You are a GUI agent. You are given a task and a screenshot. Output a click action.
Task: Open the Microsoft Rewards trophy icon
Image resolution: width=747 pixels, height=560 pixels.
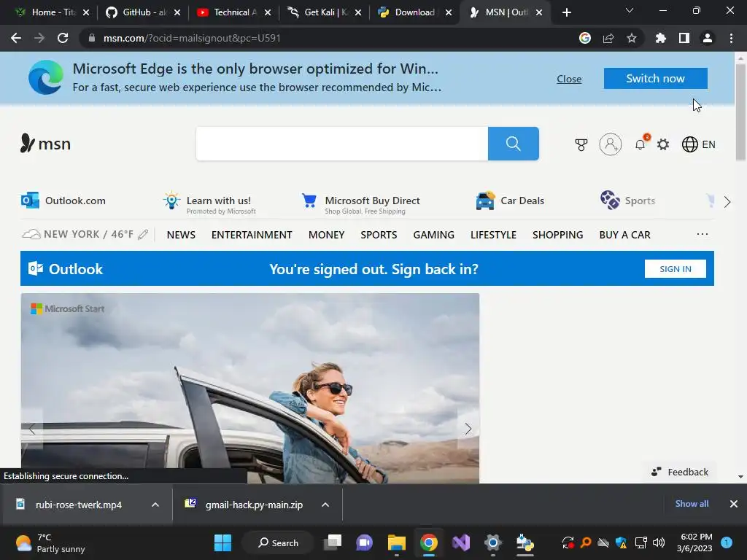(581, 144)
